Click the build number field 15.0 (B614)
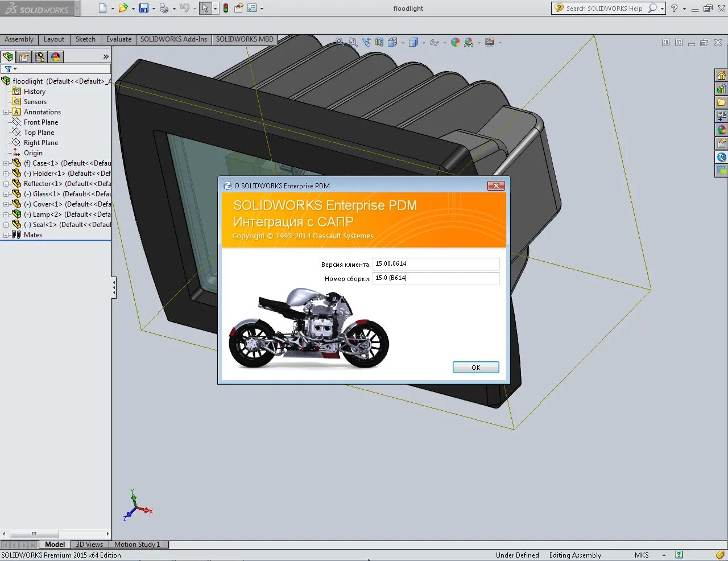The height and width of the screenshot is (561, 728). (436, 278)
